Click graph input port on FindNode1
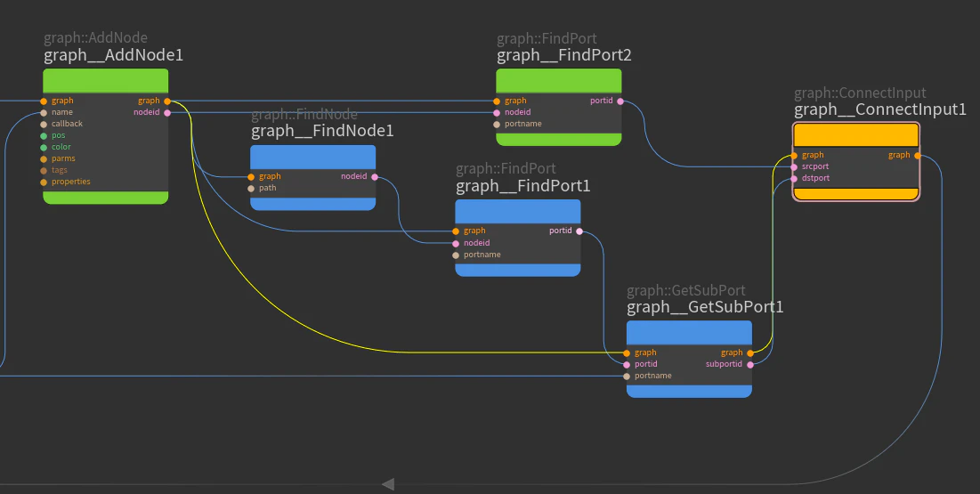Viewport: 980px width, 494px height. tap(251, 177)
